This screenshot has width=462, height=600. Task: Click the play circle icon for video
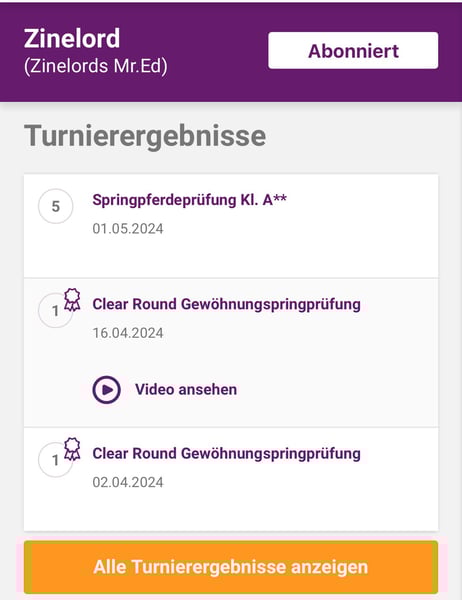point(106,390)
